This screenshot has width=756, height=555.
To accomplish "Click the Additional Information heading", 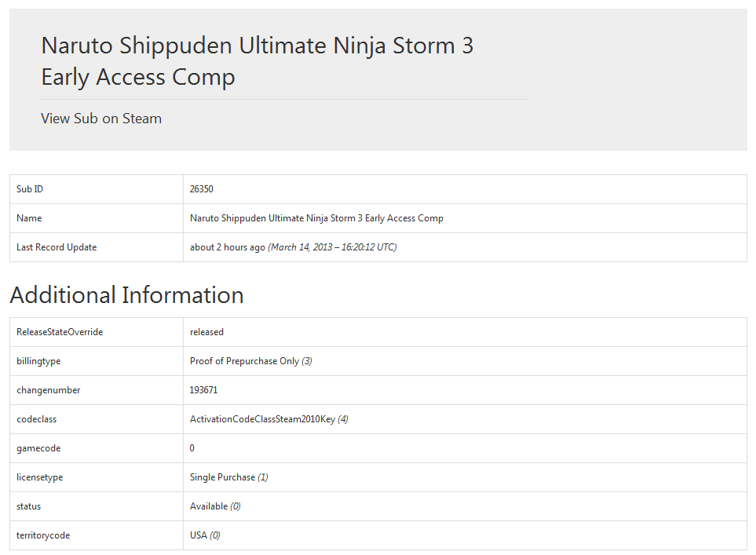I will [126, 295].
